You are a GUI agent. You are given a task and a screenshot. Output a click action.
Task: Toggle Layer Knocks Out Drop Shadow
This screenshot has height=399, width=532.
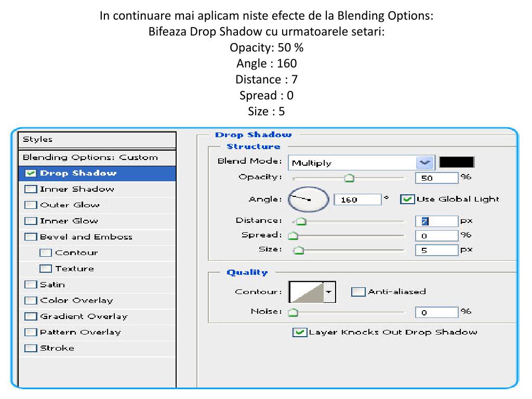pos(300,332)
